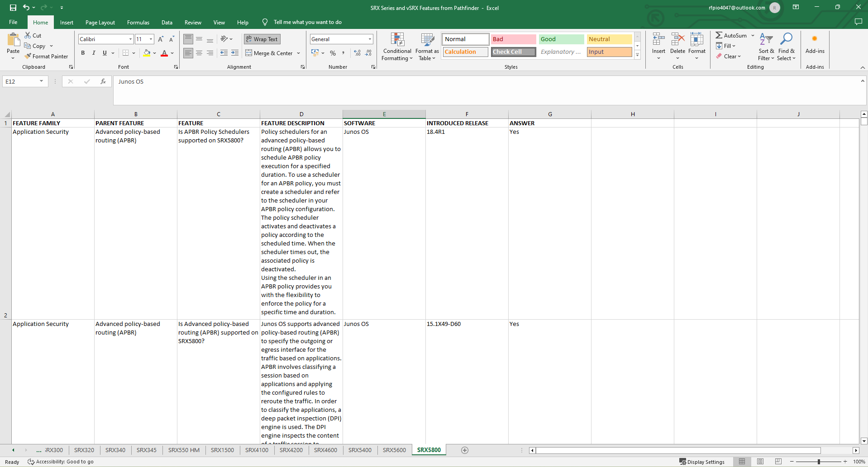Click the Decrease Decimal icon
868x467 pixels.
tap(368, 53)
